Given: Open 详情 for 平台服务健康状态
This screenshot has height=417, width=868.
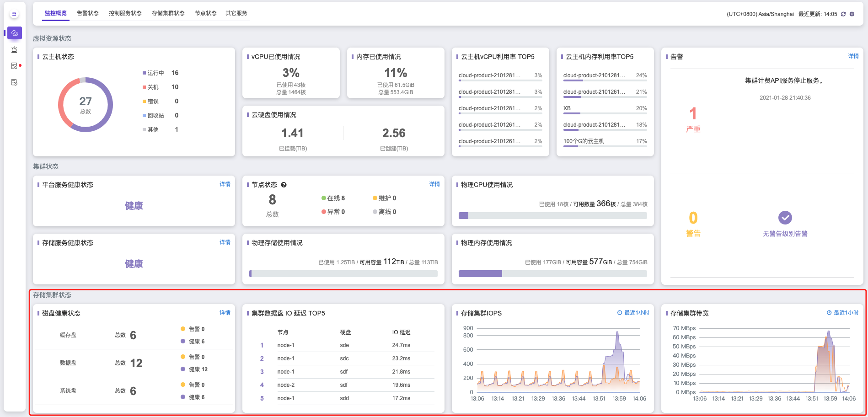Looking at the screenshot, I should click(225, 184).
